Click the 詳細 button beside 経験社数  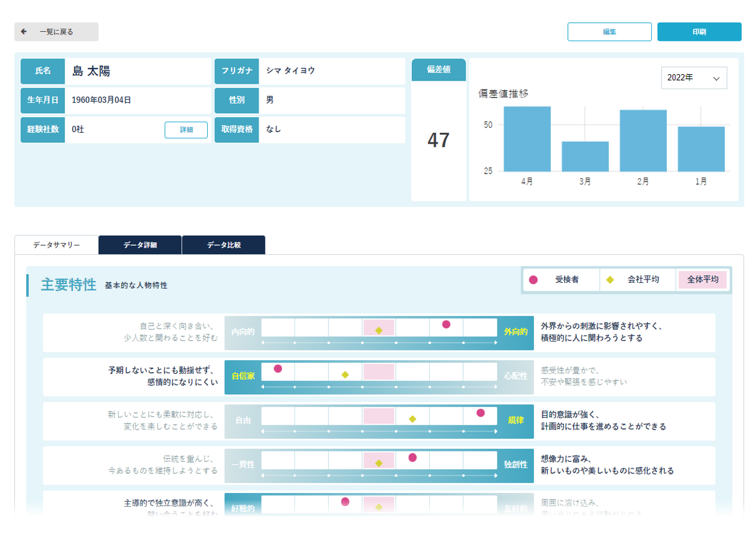pos(186,130)
